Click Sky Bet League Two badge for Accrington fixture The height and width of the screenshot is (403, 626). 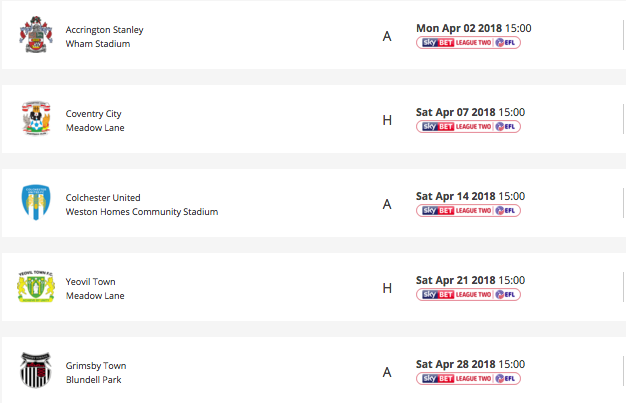tap(468, 43)
